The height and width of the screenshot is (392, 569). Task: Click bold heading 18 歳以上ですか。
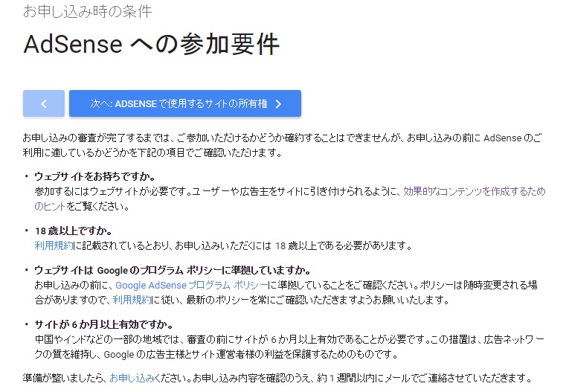(74, 231)
